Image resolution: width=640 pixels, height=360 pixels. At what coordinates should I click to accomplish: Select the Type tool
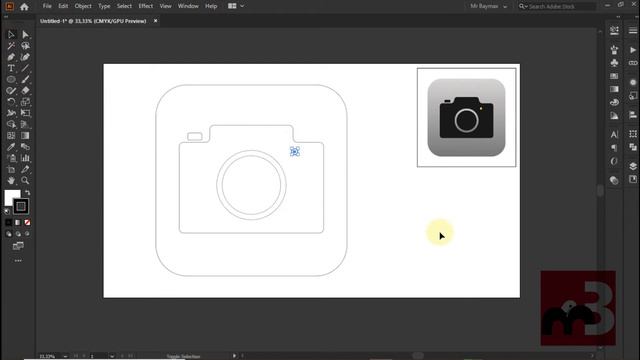coord(11,68)
